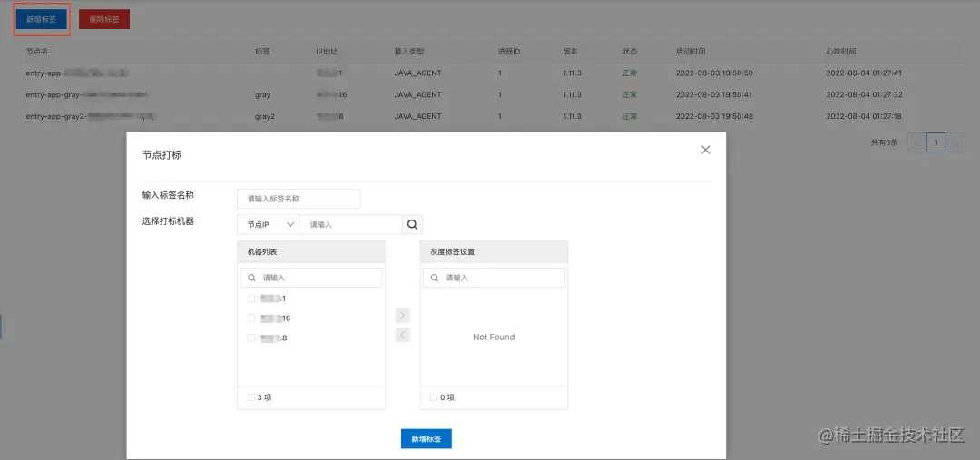
Task: Click start time 2022-08-03 19:50:50
Action: point(714,73)
